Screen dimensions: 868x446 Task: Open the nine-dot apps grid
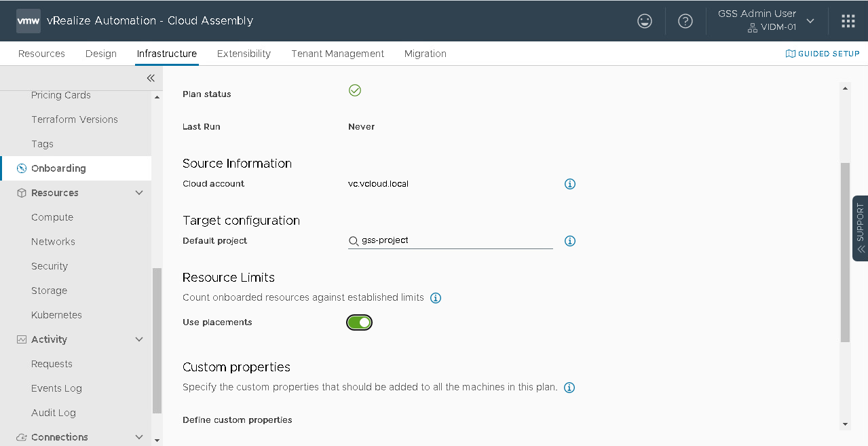pos(848,21)
